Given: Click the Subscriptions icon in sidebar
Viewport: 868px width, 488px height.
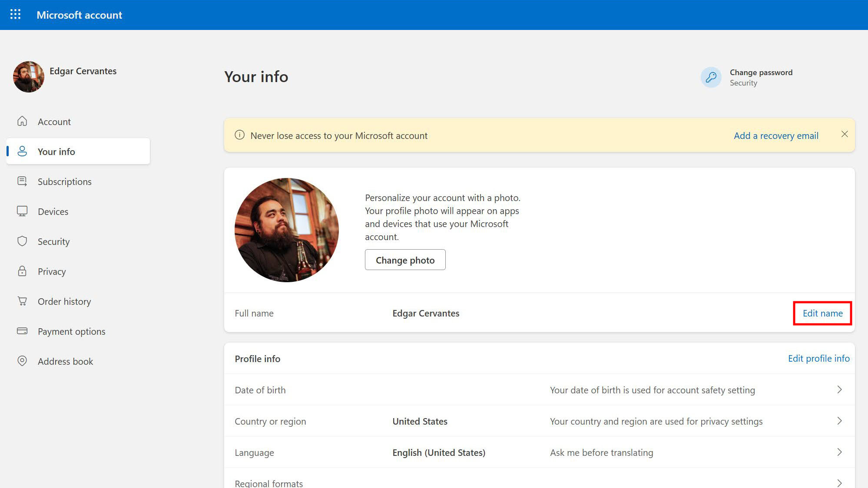Looking at the screenshot, I should pos(22,181).
